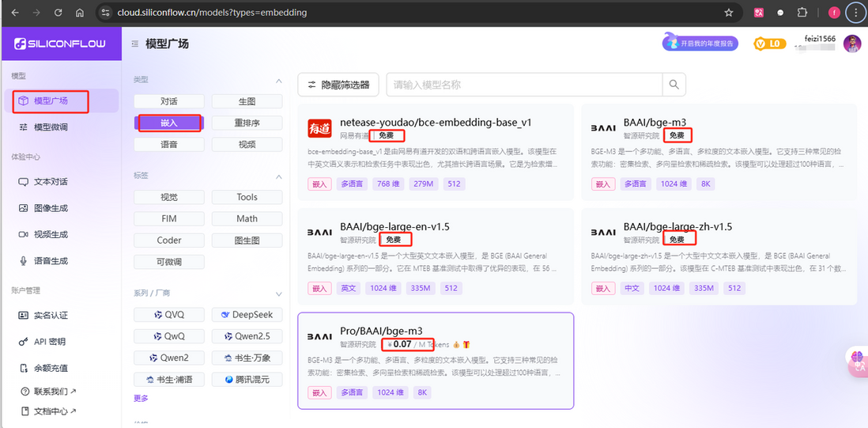Image resolution: width=868 pixels, height=428 pixels.
Task: Toggle the 对话 type filter
Action: point(169,101)
